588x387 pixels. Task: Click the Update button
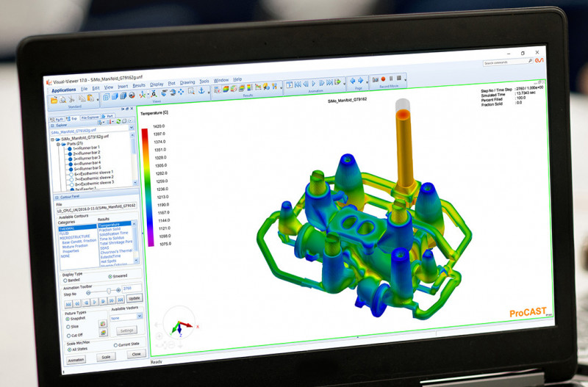(x=134, y=298)
